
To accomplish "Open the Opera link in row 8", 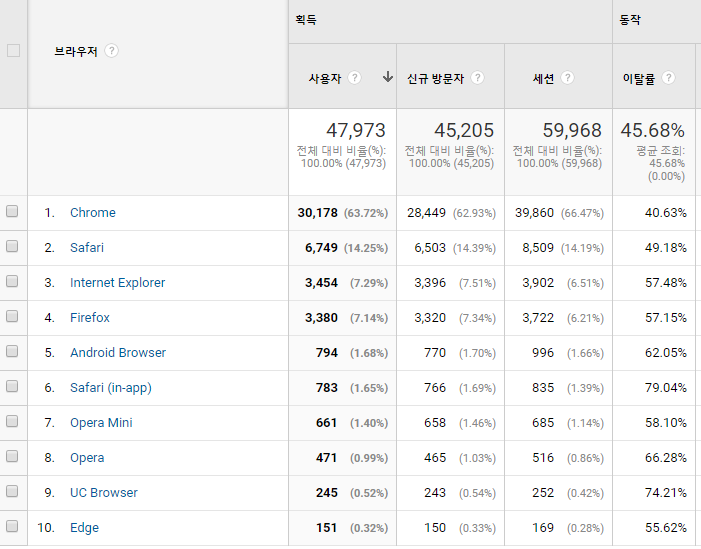I will 87,458.
